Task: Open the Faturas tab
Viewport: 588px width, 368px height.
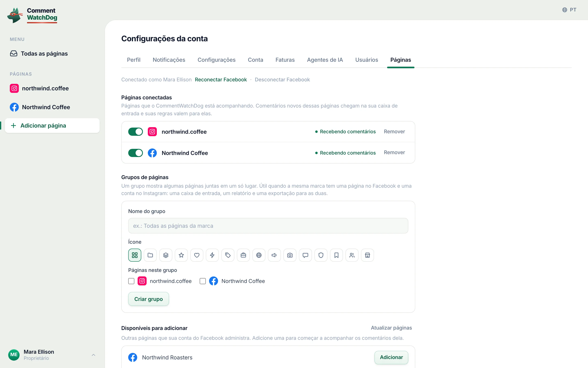Action: (285, 60)
